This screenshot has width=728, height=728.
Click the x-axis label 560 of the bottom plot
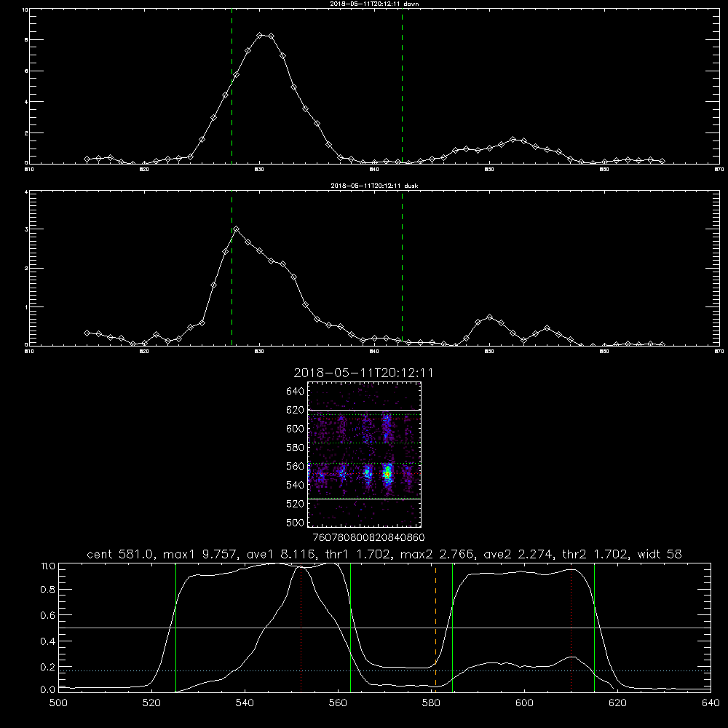click(x=338, y=703)
